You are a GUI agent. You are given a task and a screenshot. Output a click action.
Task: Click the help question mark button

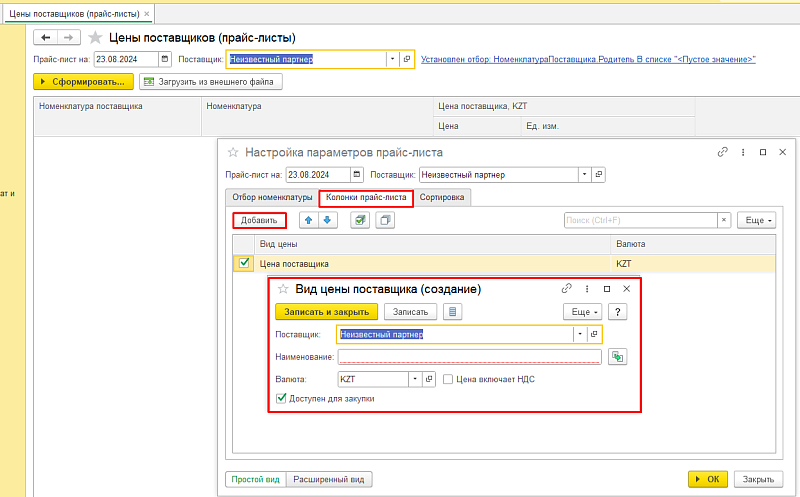pos(619,312)
